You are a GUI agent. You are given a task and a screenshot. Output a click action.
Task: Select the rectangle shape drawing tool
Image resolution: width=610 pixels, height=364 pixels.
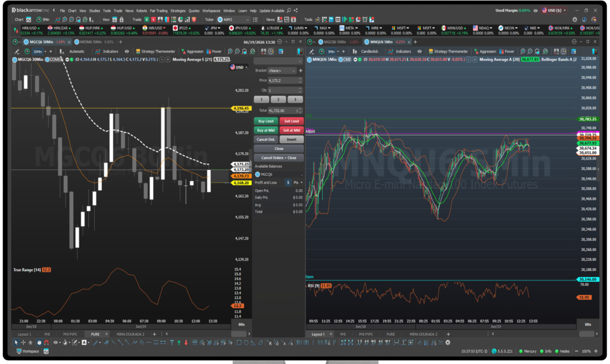point(239,343)
